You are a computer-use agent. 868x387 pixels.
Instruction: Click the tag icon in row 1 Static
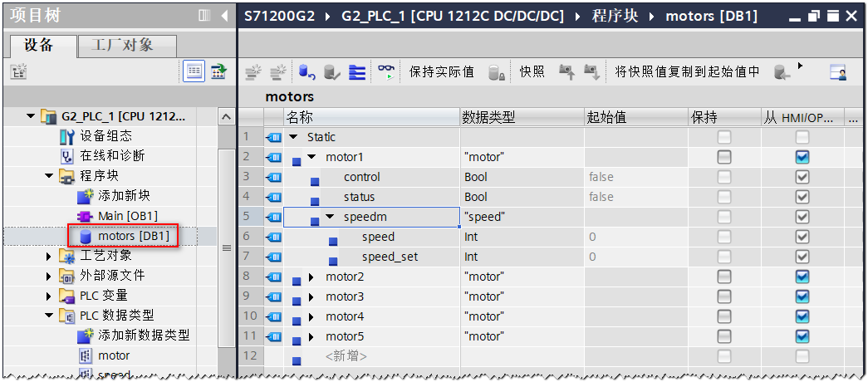273,137
